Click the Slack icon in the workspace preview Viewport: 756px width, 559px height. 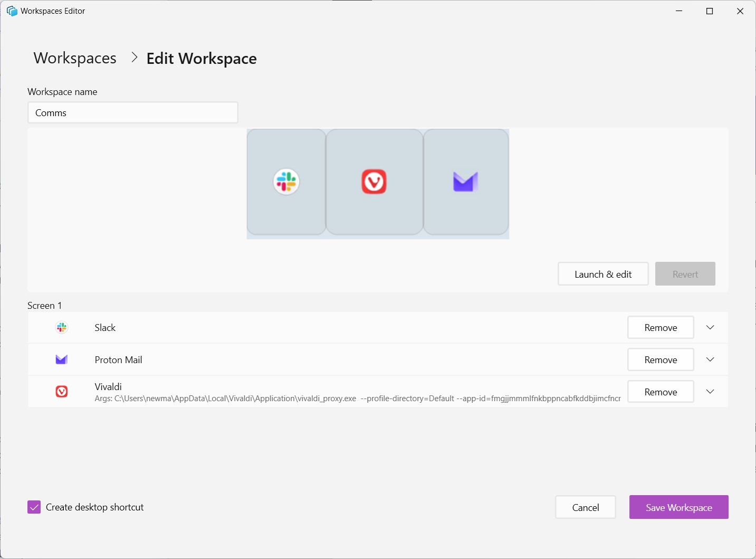click(x=286, y=182)
